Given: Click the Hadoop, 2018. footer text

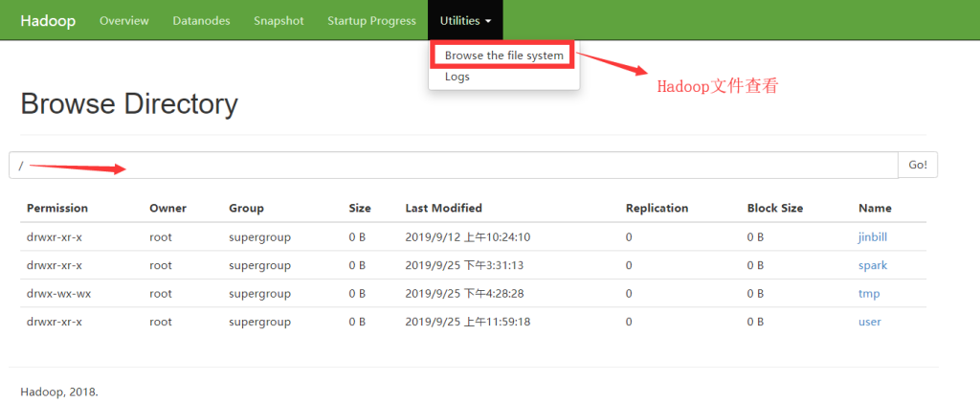Looking at the screenshot, I should point(58,392).
